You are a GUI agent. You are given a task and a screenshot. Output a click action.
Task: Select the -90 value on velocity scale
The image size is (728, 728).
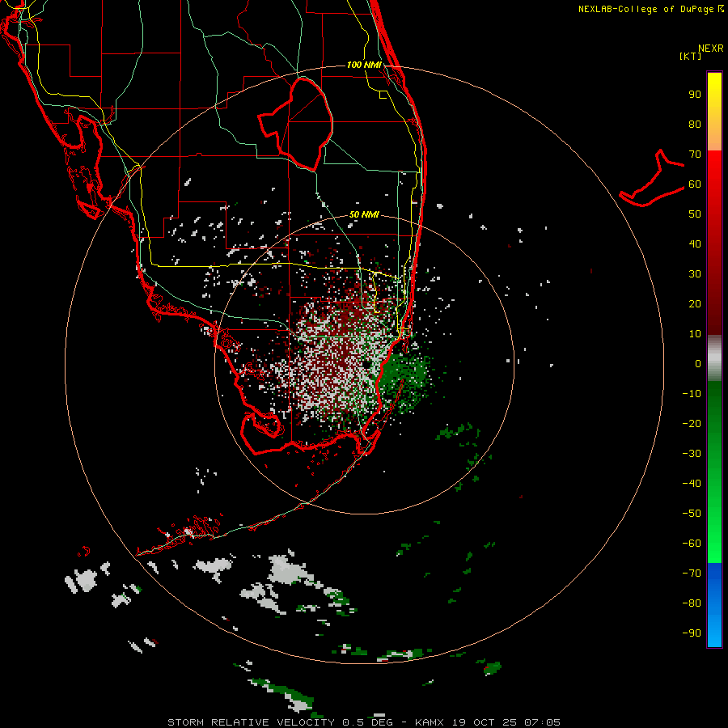[x=692, y=633]
